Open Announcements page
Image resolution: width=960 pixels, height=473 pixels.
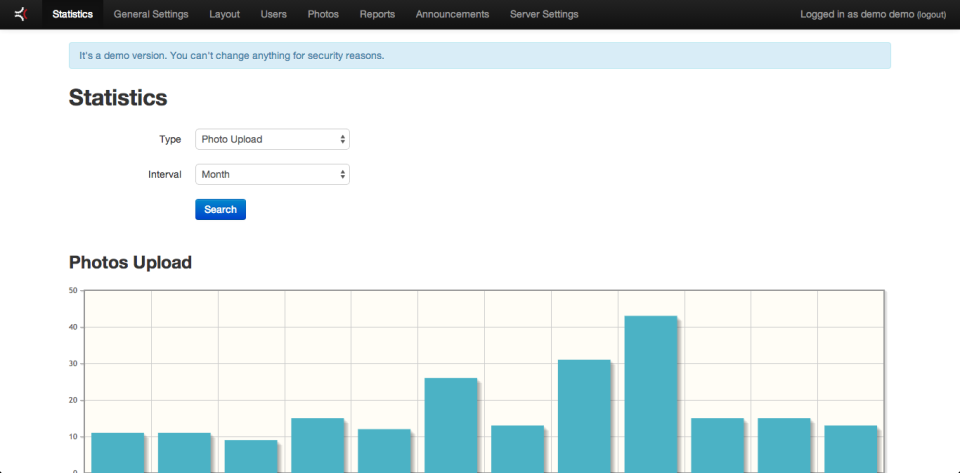point(452,14)
